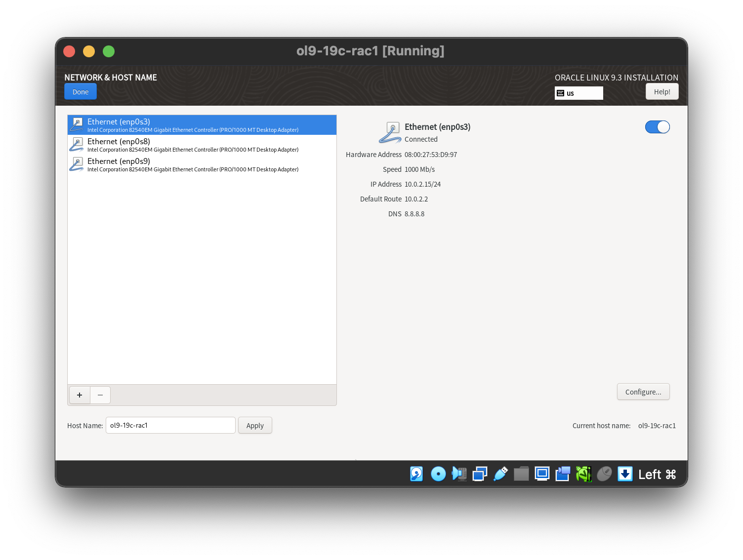Open the recording status icon
This screenshot has height=560, width=743.
(563, 474)
